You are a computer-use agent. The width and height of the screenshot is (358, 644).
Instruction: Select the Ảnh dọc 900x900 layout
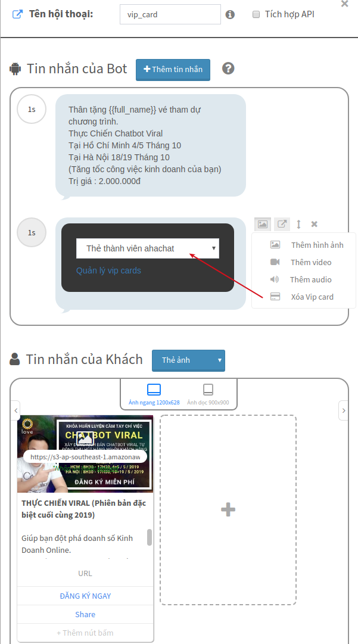pos(208,395)
